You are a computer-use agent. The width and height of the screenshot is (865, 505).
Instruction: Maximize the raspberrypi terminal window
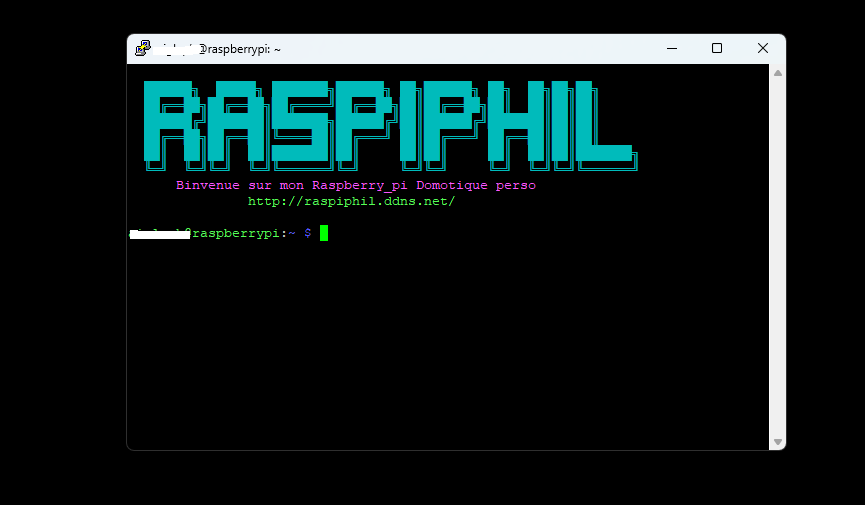click(717, 49)
